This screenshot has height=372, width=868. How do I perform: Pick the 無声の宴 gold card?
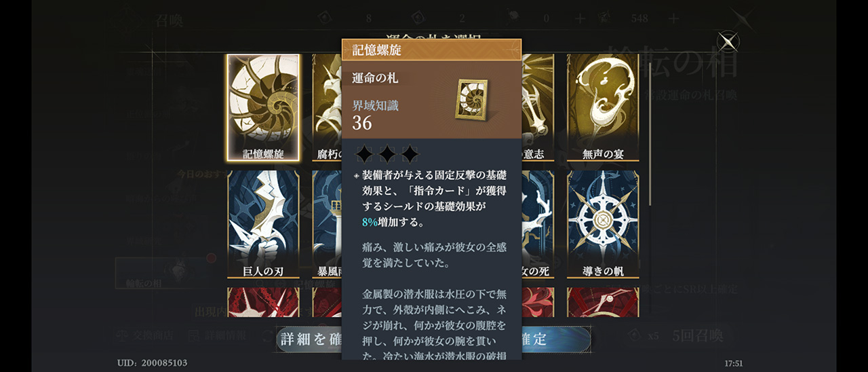click(604, 107)
